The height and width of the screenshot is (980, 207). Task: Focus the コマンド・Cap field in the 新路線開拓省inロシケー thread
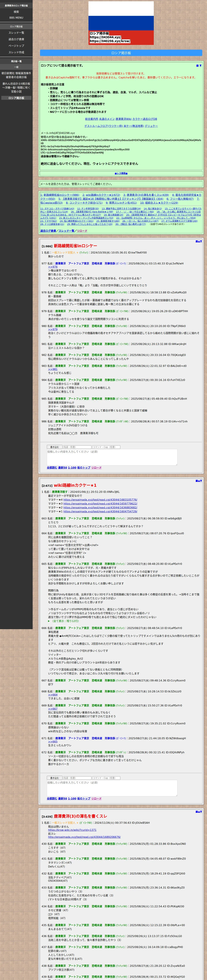point(106,447)
